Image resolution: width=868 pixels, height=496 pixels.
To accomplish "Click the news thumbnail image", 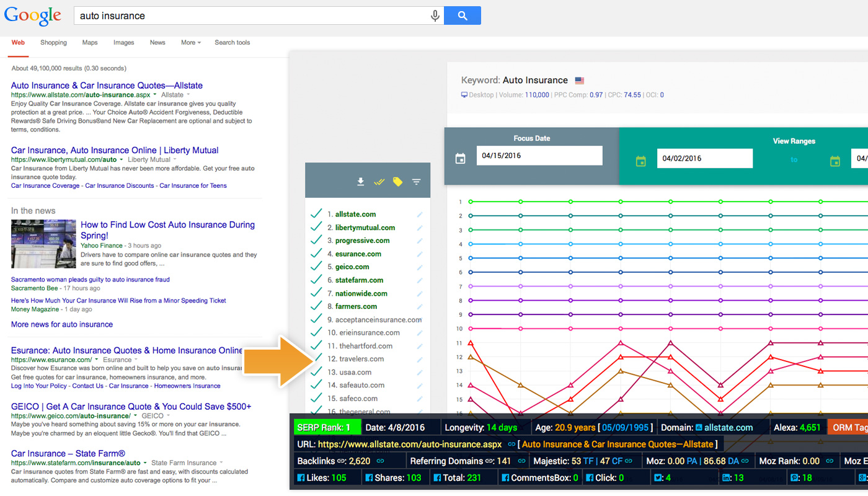I will tap(43, 243).
